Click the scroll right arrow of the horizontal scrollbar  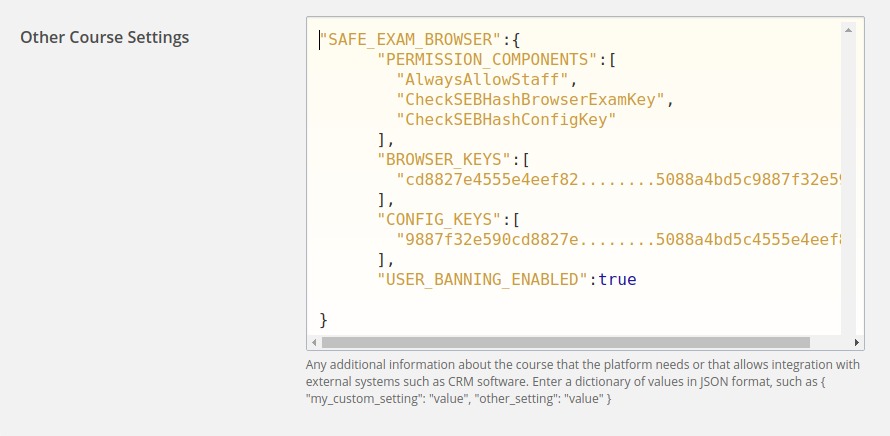tap(857, 342)
